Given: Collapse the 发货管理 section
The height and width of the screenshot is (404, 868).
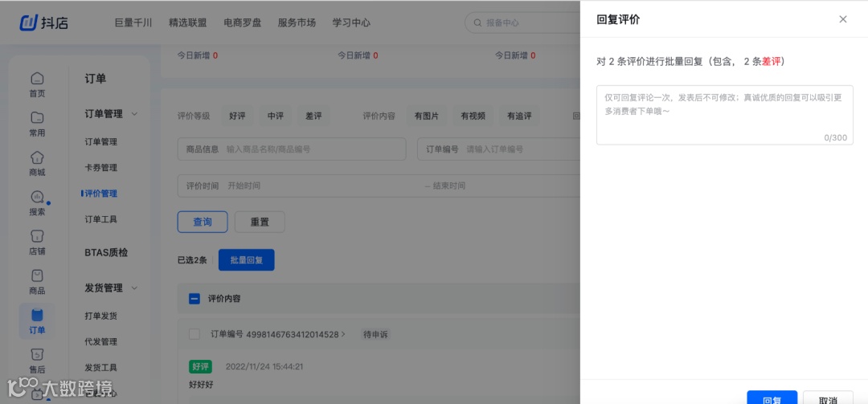Looking at the screenshot, I should (x=134, y=288).
